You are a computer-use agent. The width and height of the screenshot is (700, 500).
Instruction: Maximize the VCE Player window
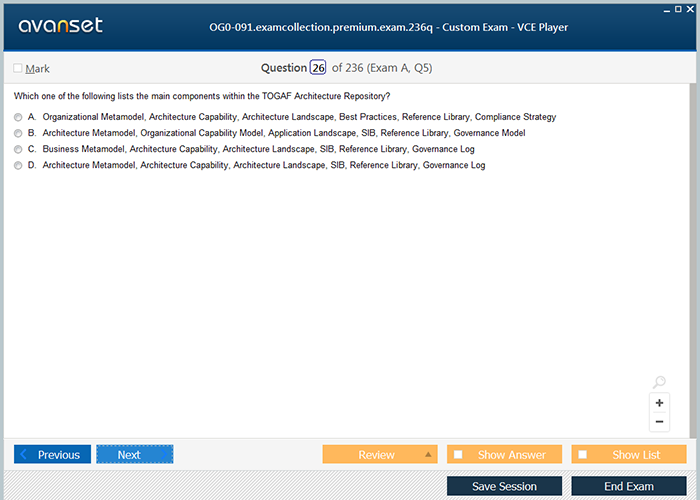678,8
